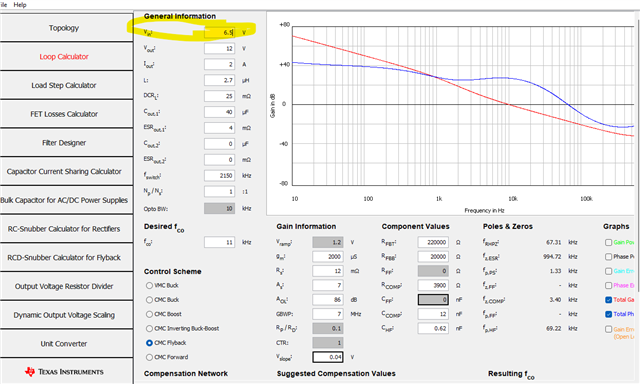Click the Vout input field showing 12
The width and height of the screenshot is (640, 384).
(x=220, y=48)
